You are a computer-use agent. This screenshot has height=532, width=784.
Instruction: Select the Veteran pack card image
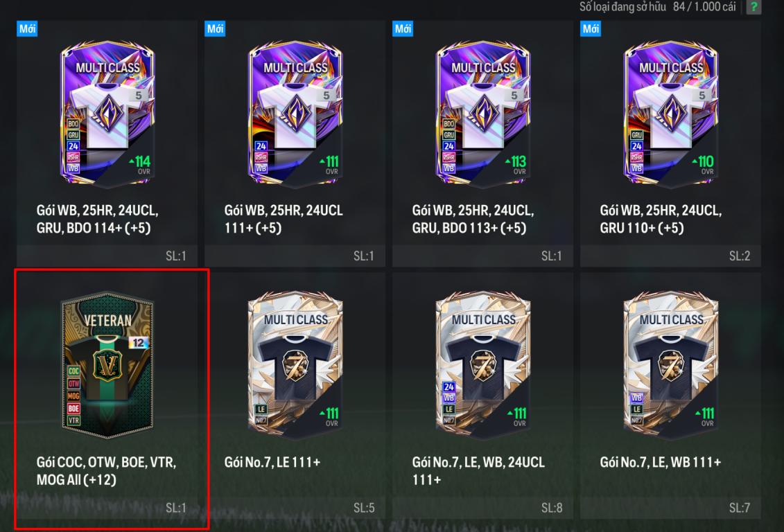click(107, 366)
